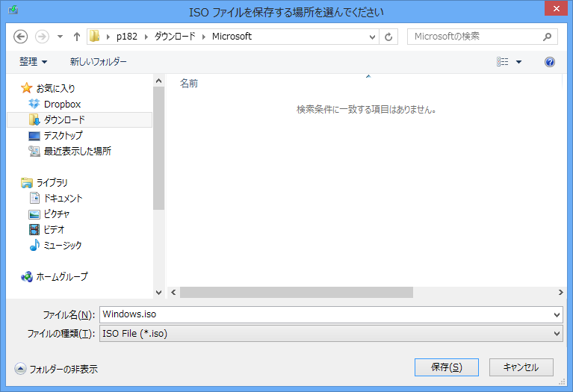Open the recent locations dropdown arrow
The height and width of the screenshot is (392, 573).
point(60,37)
